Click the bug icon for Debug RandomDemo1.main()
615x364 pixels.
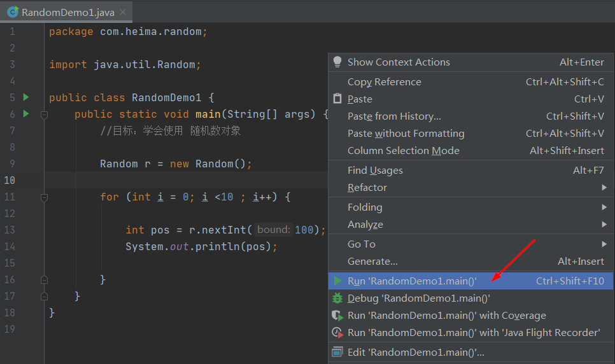337,298
